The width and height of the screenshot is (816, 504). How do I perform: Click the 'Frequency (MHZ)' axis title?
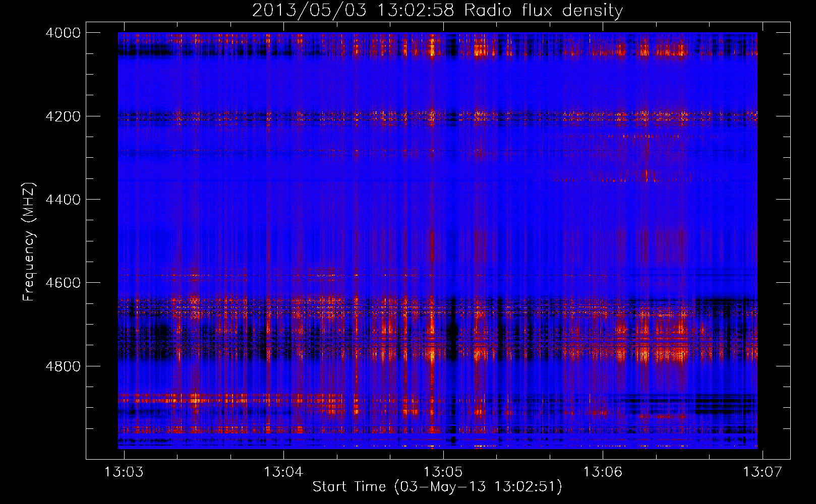29,242
